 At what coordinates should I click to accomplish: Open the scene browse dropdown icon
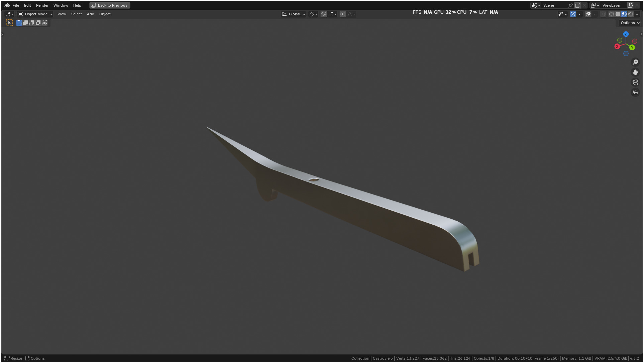tap(536, 5)
